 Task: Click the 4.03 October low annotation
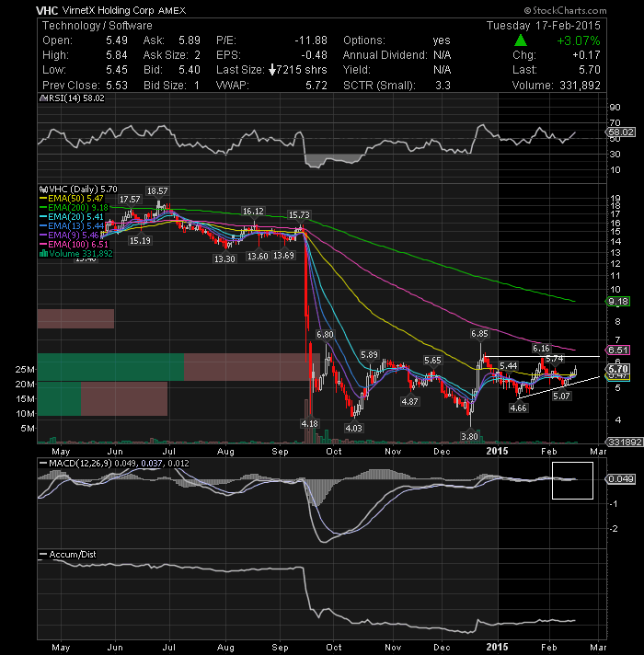coord(353,428)
